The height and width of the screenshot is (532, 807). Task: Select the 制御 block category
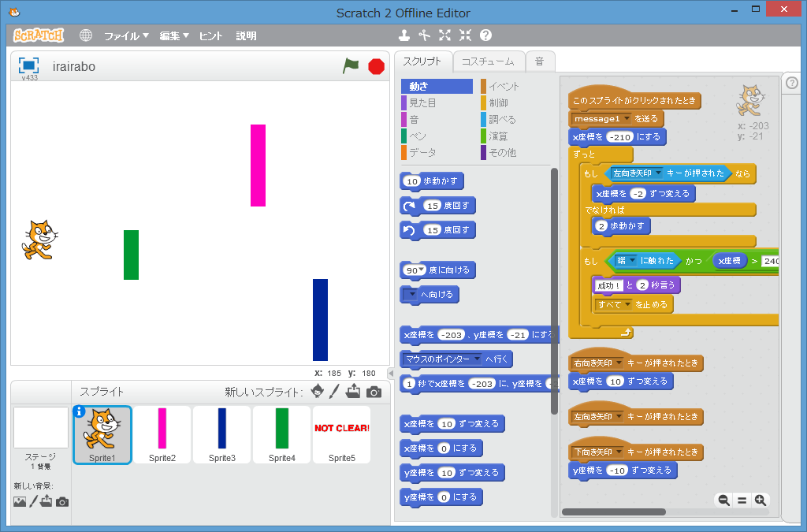point(498,103)
